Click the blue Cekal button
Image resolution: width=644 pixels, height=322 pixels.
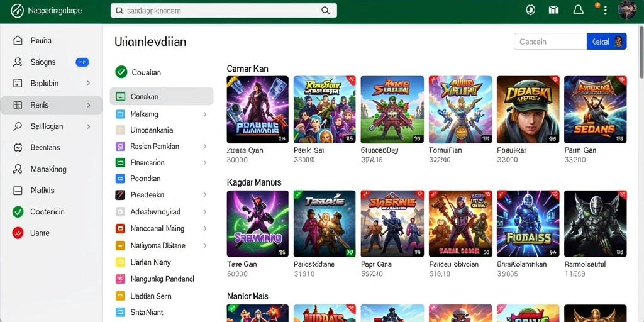(x=607, y=41)
